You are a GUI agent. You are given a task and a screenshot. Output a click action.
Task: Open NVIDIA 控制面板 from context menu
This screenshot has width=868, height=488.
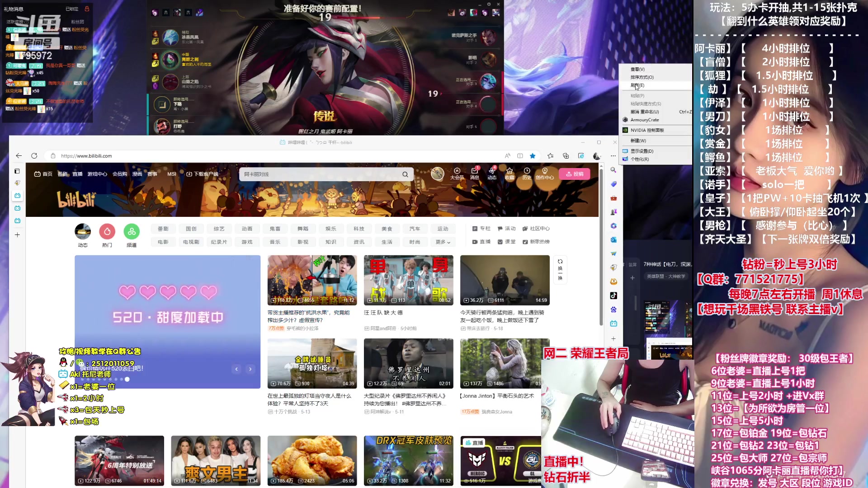(x=647, y=130)
